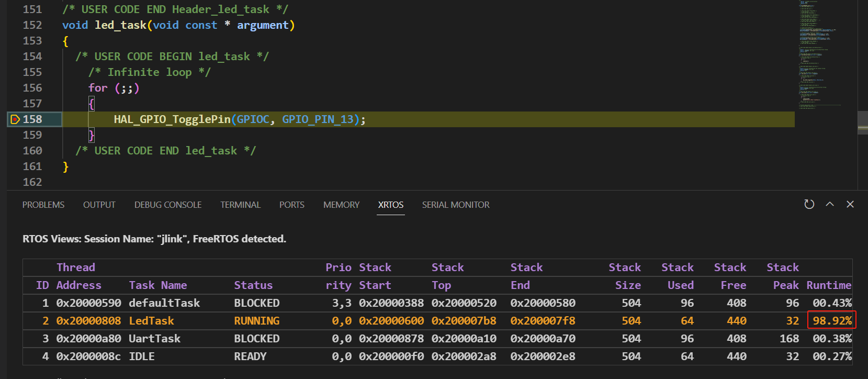Switch to the TERMINAL tab

240,205
